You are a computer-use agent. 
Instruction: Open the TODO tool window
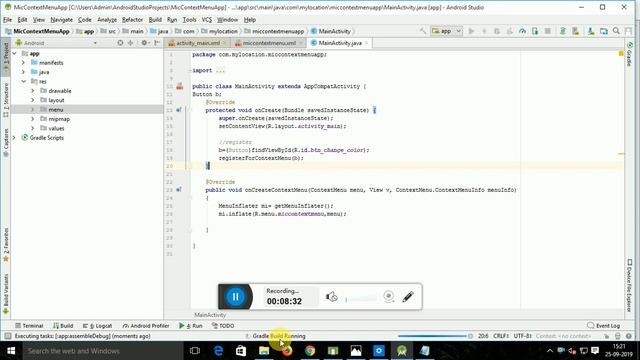tap(223, 326)
